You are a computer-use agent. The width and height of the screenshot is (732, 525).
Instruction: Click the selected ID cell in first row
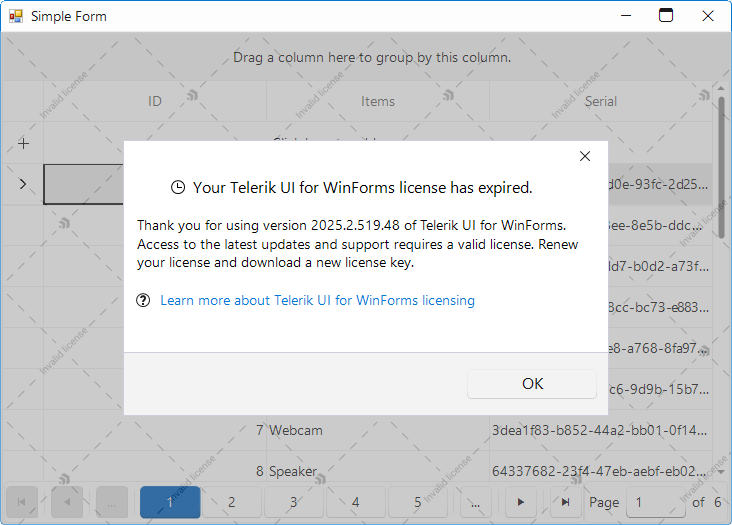tap(84, 184)
